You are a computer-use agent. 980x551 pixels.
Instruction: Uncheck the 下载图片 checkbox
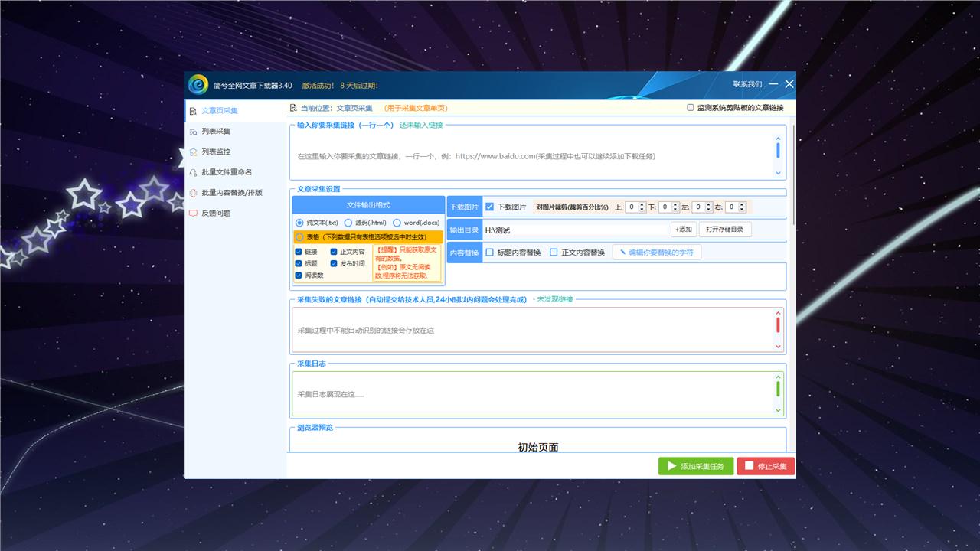[x=489, y=207]
